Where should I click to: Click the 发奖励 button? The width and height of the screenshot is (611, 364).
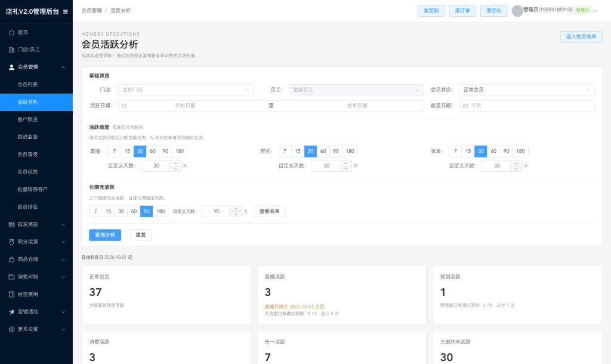(x=431, y=11)
